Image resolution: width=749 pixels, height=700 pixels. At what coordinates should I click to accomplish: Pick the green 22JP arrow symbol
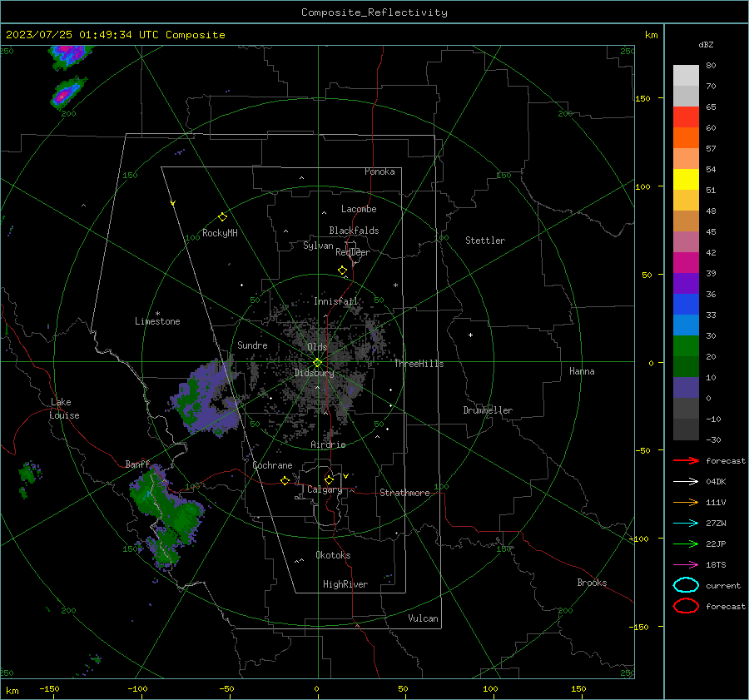686,544
